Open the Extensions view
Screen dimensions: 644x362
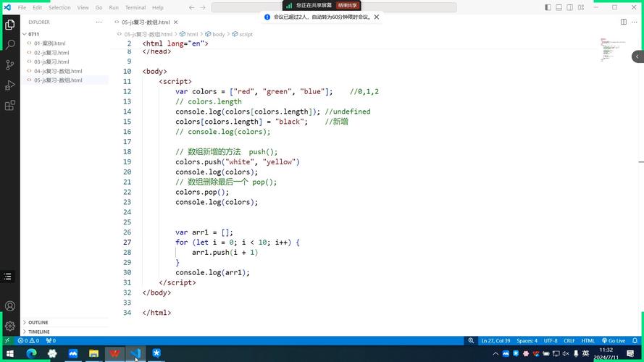(10, 106)
